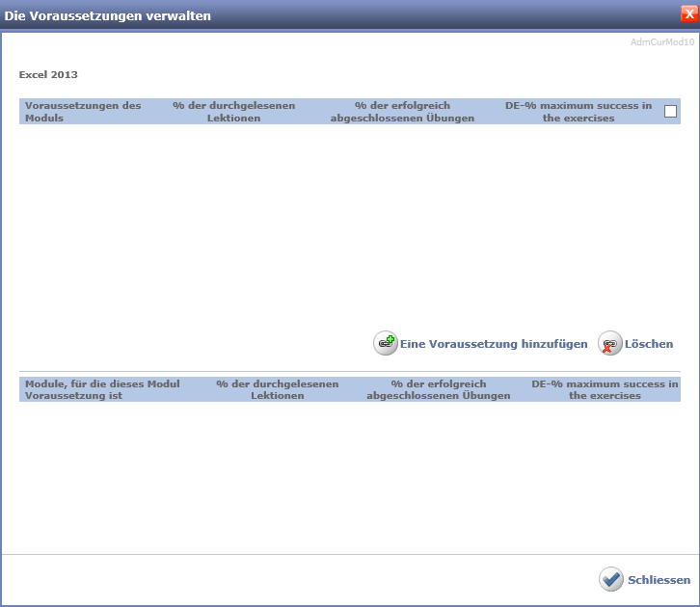Select lower table '% der durchgelesenen Lektionen' header
The image size is (700, 607).
click(x=277, y=389)
